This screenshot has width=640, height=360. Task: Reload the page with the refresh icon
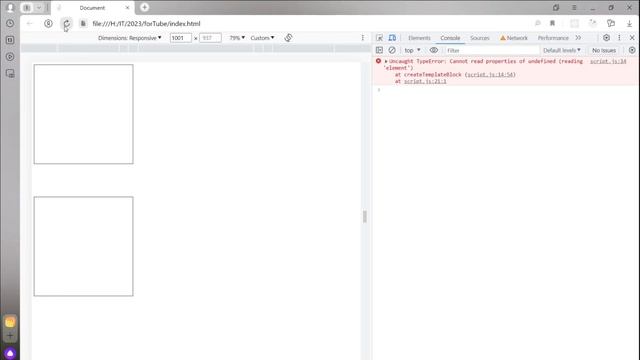[x=66, y=24]
